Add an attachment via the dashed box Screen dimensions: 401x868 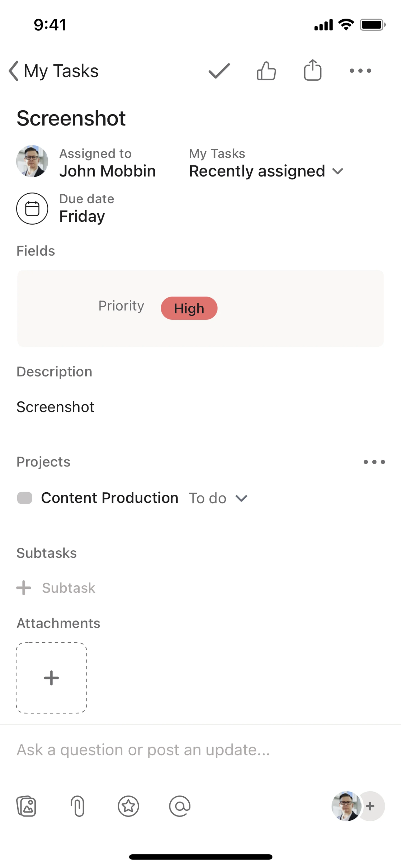pos(52,678)
